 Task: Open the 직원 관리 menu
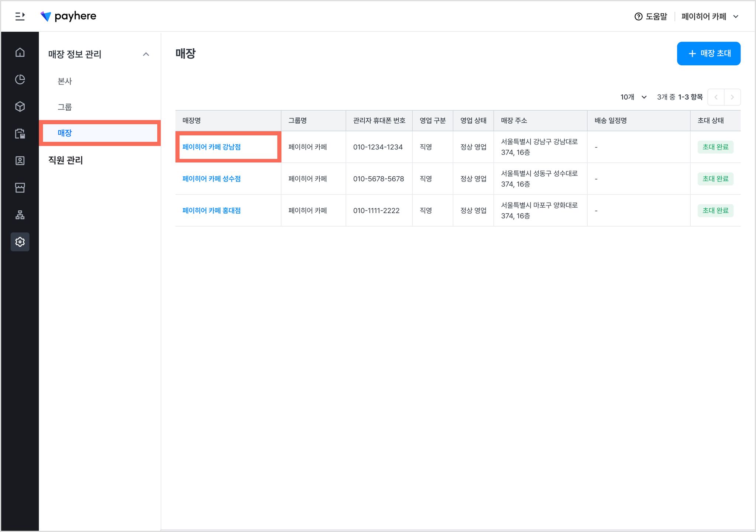coord(66,160)
